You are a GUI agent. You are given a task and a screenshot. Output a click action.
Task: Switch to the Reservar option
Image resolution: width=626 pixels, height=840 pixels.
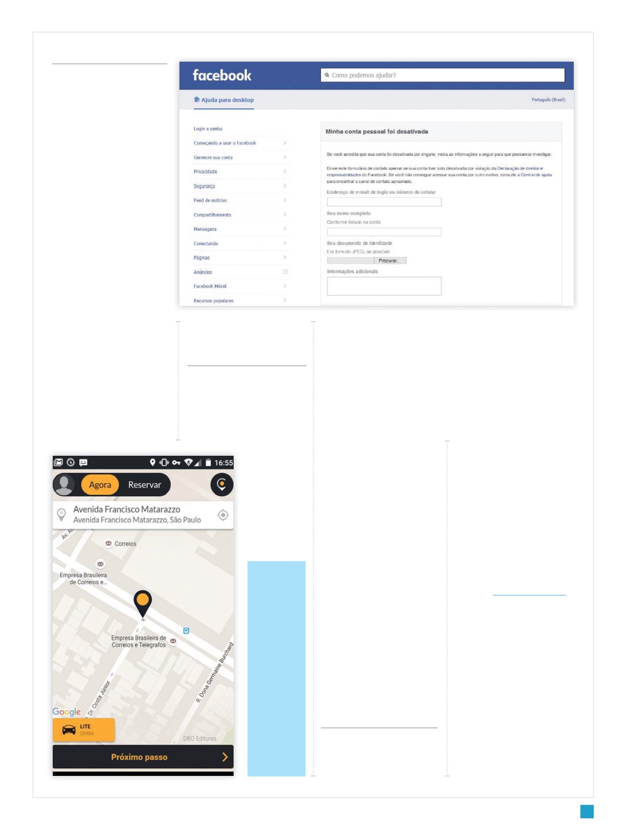pos(144,485)
